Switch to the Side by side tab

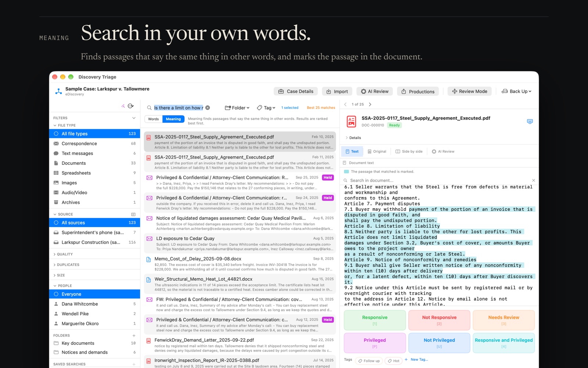(409, 151)
